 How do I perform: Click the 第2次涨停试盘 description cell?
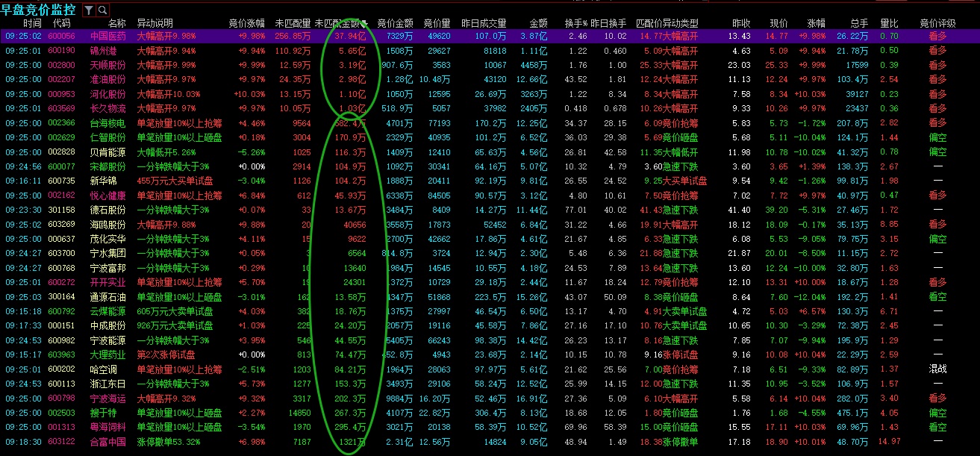[x=166, y=355]
